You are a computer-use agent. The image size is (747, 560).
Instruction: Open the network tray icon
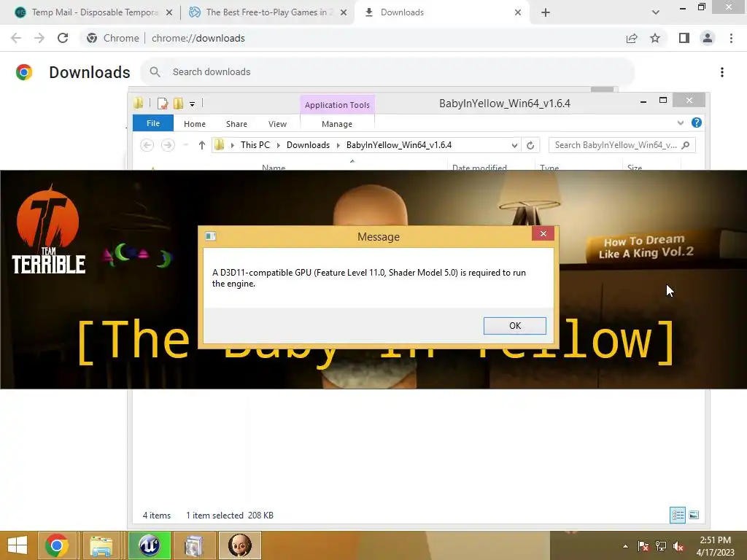point(661,546)
